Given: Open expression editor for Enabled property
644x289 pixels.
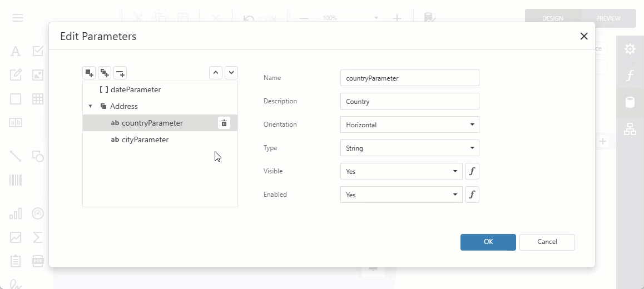Looking at the screenshot, I should (472, 195).
